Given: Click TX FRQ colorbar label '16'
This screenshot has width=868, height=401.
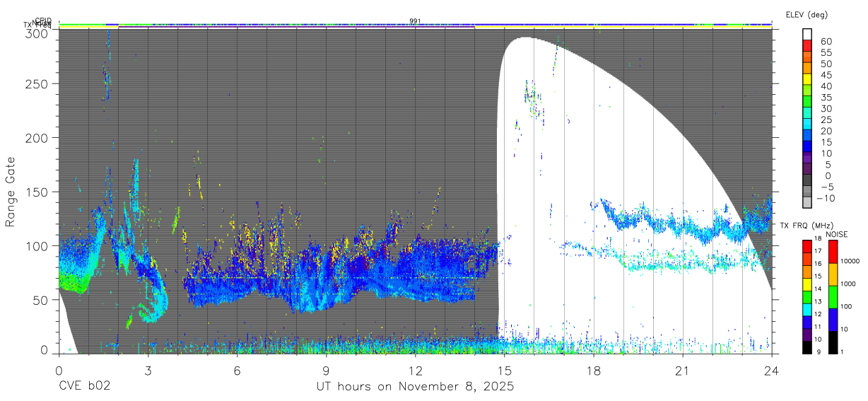Looking at the screenshot, I should [819, 264].
